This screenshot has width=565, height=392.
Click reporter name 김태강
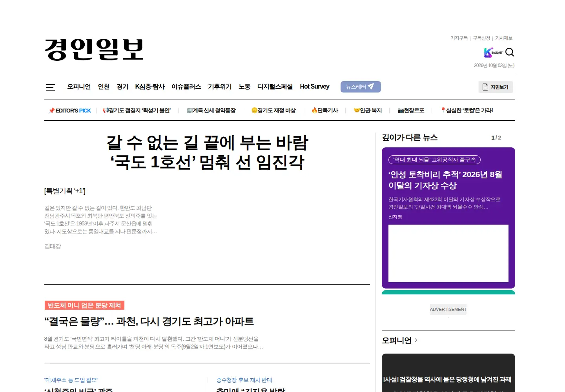coord(53,246)
